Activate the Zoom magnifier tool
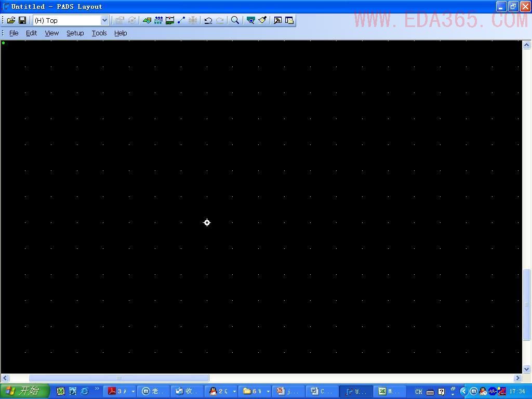This screenshot has width=532, height=399. [x=235, y=20]
